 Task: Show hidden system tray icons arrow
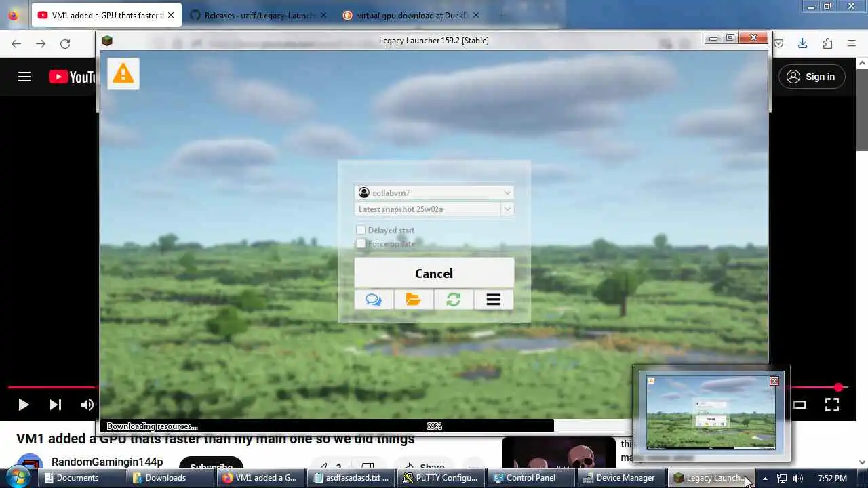coord(765,478)
